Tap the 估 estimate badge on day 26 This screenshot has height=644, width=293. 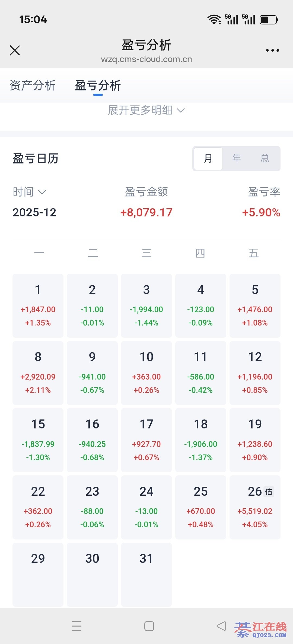click(x=269, y=491)
